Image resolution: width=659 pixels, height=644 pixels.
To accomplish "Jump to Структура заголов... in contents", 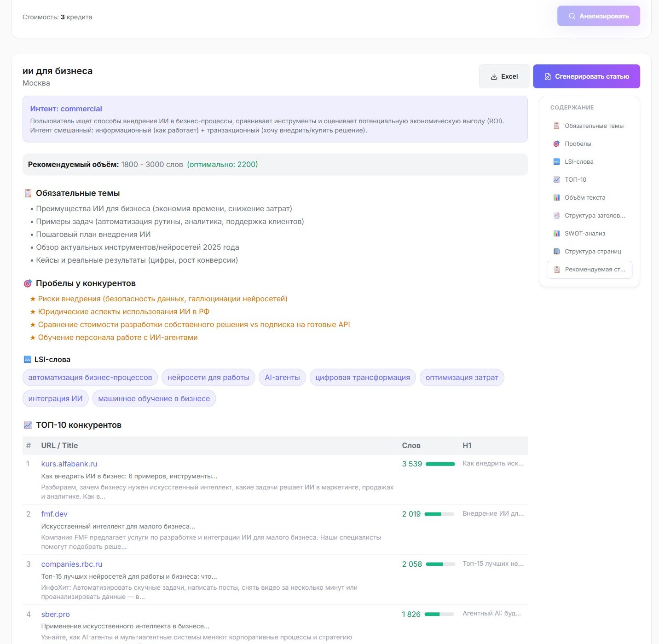I will (x=589, y=215).
